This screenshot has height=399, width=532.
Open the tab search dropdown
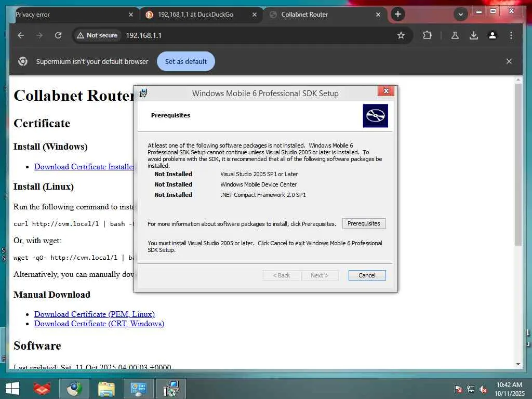460,14
